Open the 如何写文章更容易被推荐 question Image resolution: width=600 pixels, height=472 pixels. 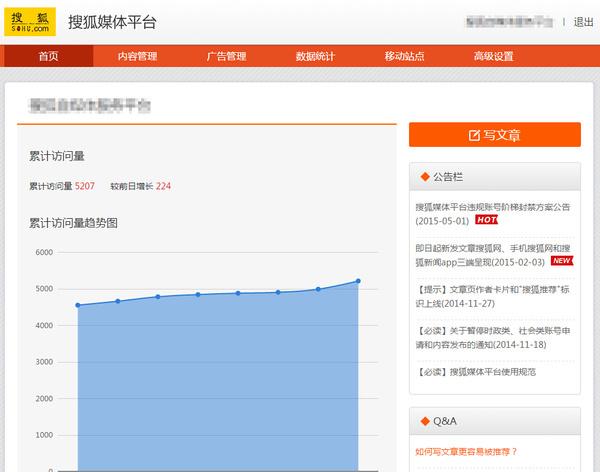click(x=466, y=452)
